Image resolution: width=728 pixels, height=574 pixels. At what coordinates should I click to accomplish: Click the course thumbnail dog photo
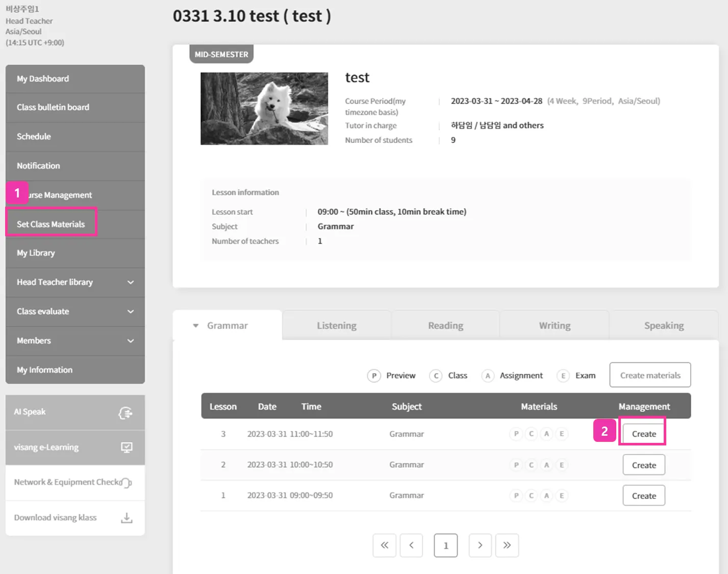264,109
